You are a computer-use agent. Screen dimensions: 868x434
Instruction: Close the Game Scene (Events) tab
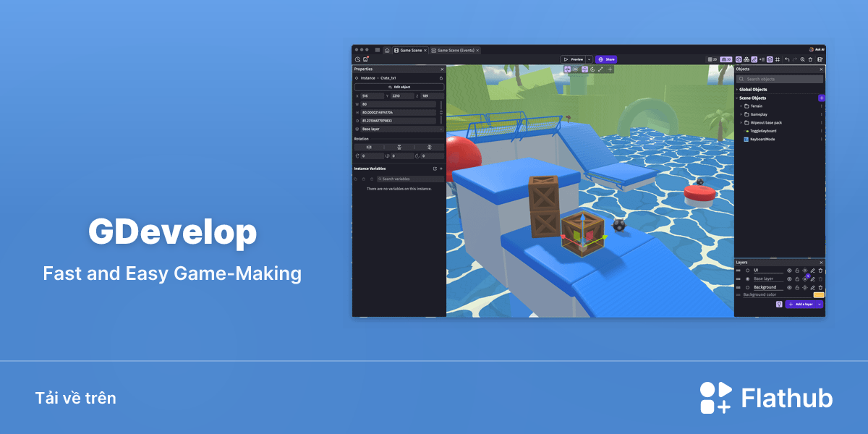pos(477,51)
